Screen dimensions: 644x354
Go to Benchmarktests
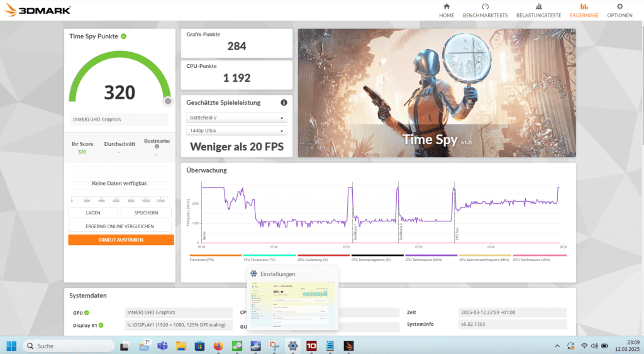(485, 11)
